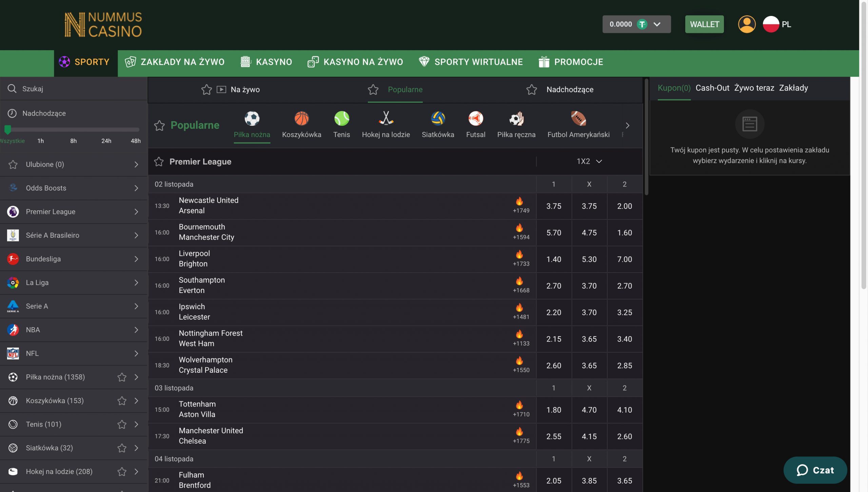The image size is (868, 492).
Task: Toggle the favorite star for Siatkówka (32)
Action: point(121,448)
